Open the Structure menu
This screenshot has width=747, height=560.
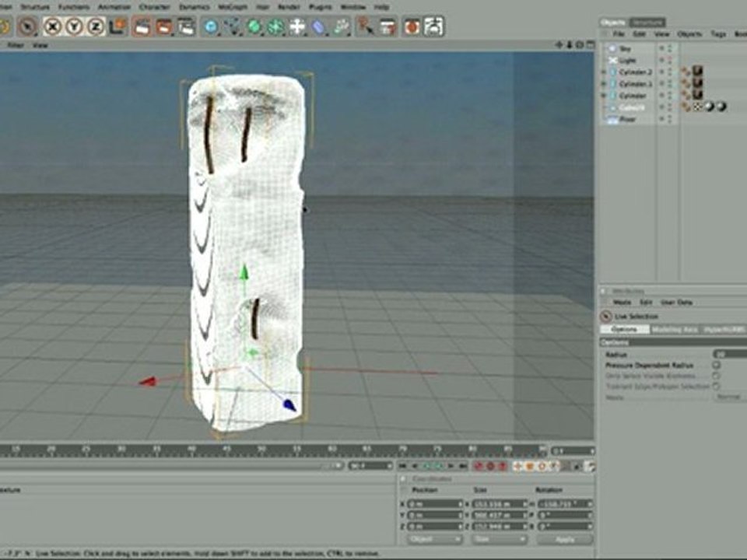pyautogui.click(x=35, y=7)
